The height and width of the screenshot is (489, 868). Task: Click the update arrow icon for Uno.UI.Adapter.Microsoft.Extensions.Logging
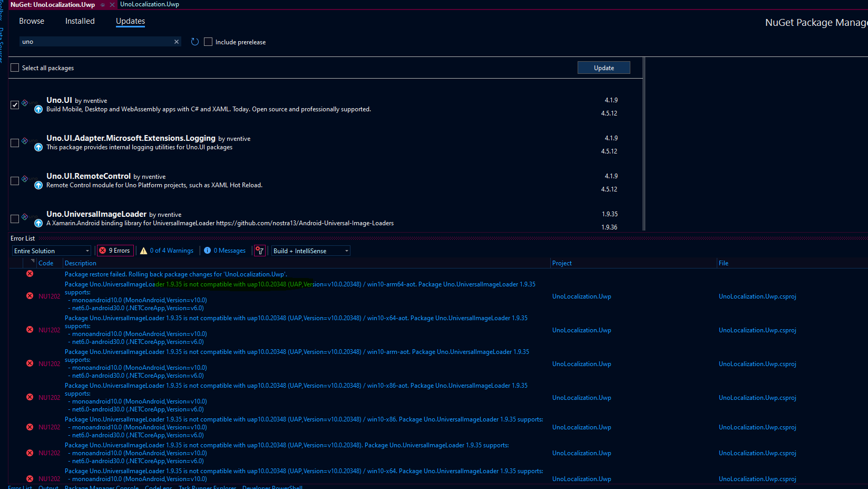pos(38,147)
